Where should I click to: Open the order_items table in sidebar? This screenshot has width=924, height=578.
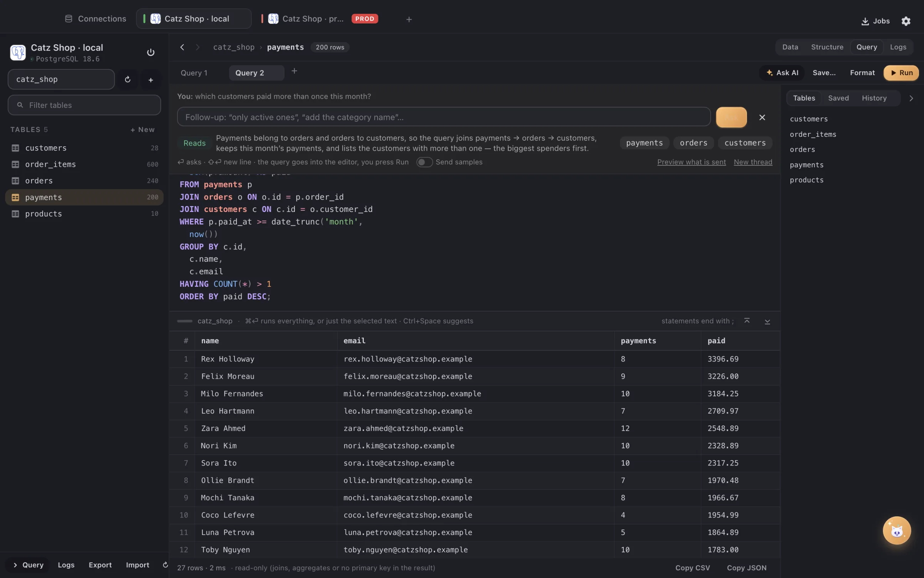coord(84,164)
